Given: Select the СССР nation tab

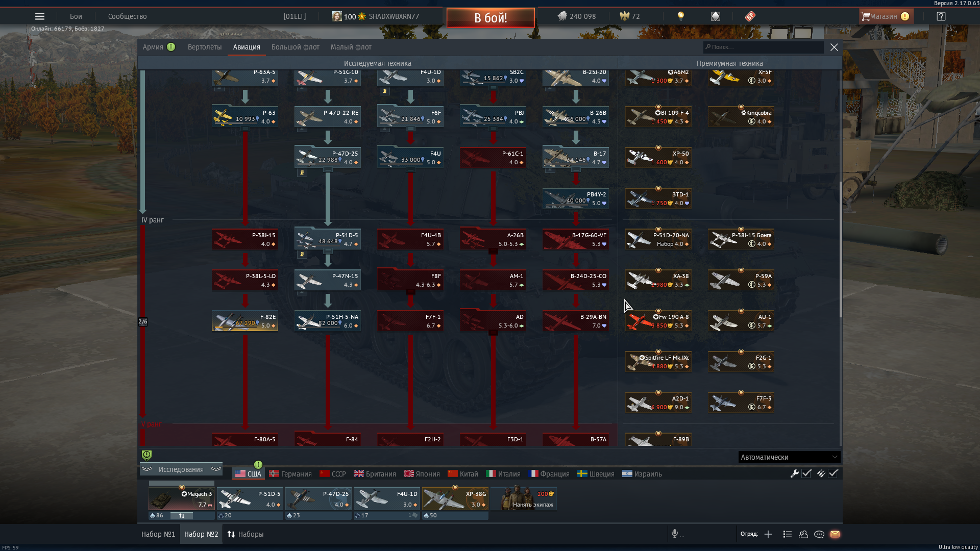Looking at the screenshot, I should click(333, 474).
